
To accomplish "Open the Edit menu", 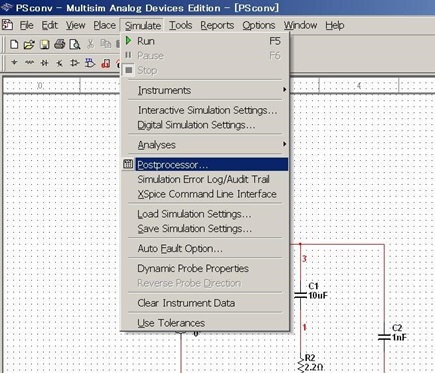I will coord(49,25).
